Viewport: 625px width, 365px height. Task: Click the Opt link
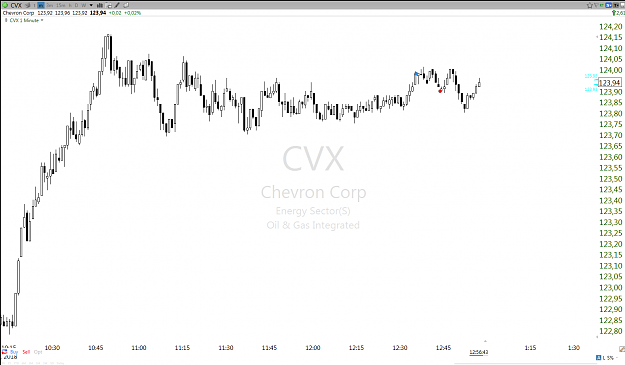[38, 352]
